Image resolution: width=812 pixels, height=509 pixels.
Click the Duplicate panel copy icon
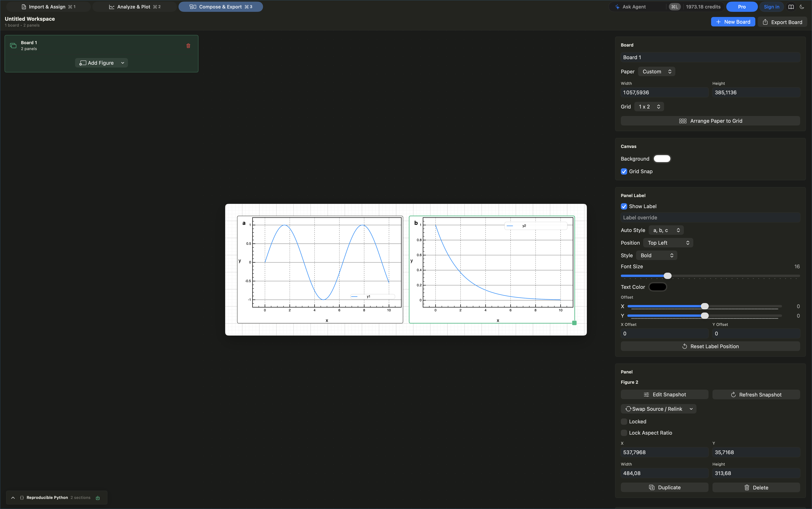[x=652, y=487]
